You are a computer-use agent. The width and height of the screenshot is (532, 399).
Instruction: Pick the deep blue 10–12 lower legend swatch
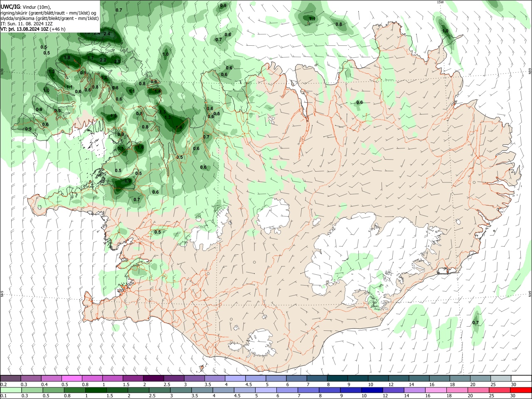click(372, 390)
